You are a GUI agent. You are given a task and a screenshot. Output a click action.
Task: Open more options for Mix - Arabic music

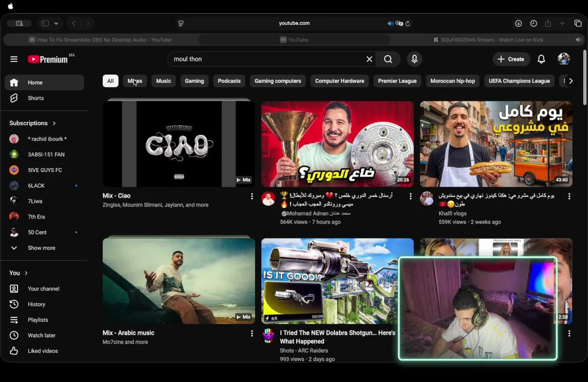click(252, 333)
